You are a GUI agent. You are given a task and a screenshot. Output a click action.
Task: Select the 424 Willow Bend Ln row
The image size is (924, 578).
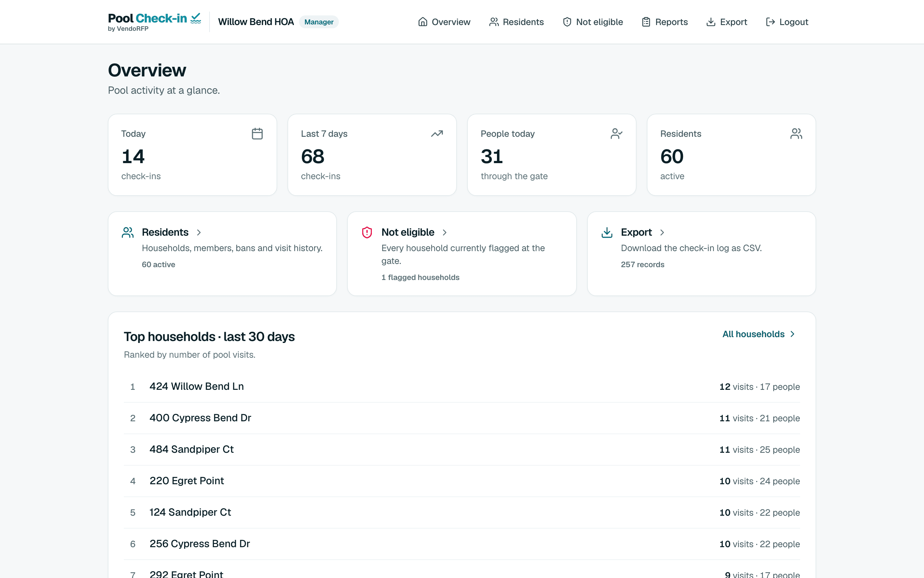(462, 387)
